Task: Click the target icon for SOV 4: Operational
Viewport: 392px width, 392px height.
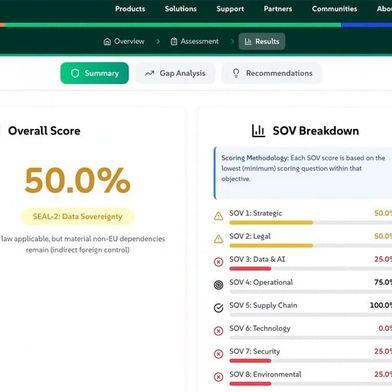Action: click(x=218, y=285)
